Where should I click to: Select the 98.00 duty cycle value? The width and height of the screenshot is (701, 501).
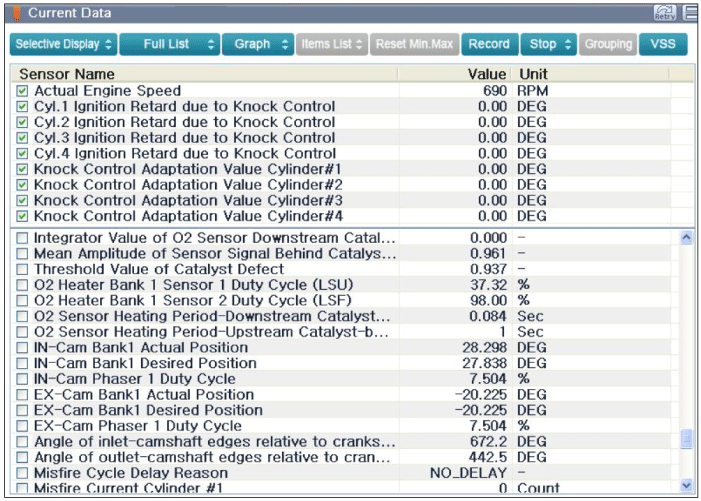point(488,301)
